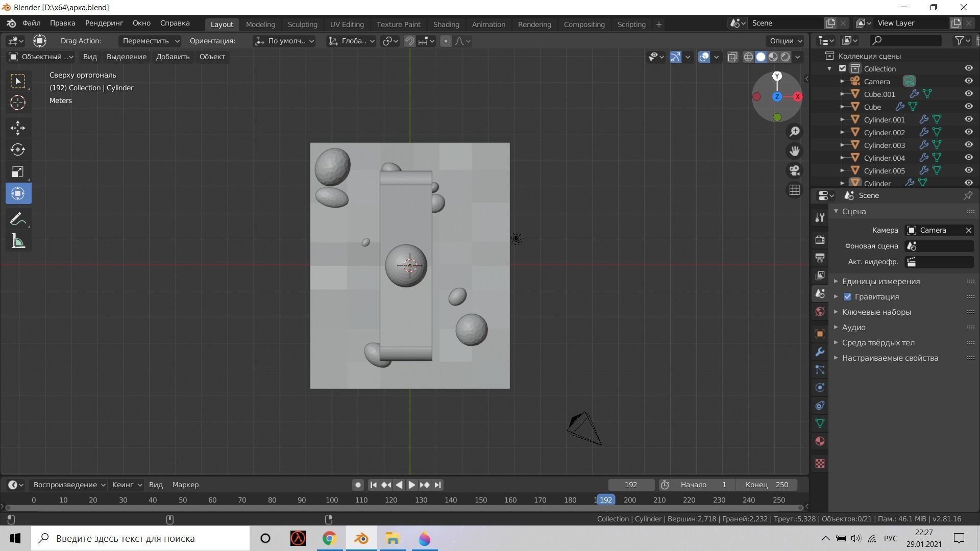The image size is (980, 551).
Task: Hide Cube.001 with its eye icon
Action: (968, 94)
